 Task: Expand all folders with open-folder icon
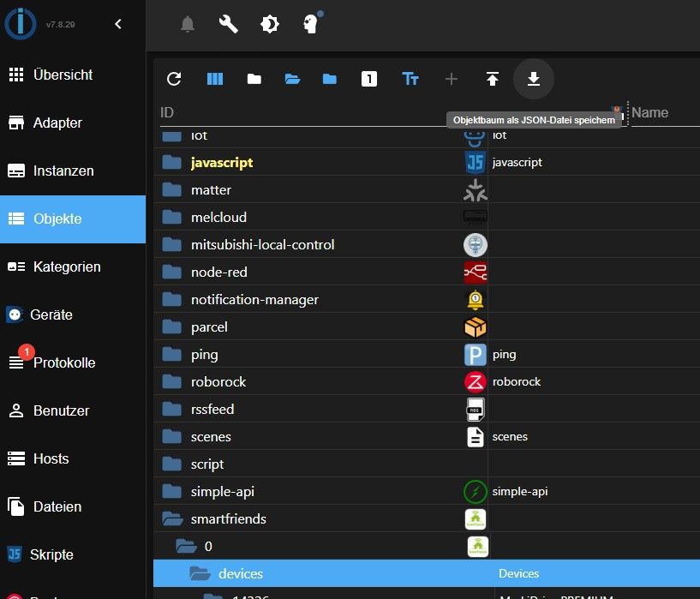click(292, 79)
